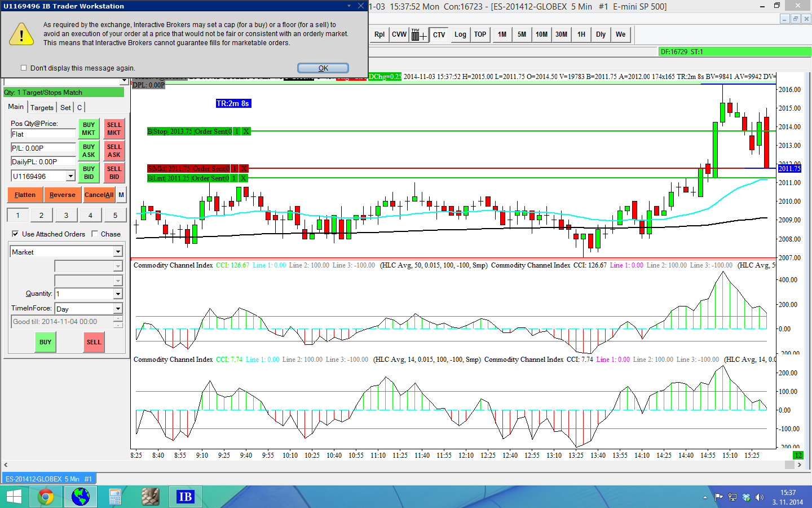Cancel the S Mkt 2011.75 order
The width and height of the screenshot is (812, 508).
pos(244,169)
